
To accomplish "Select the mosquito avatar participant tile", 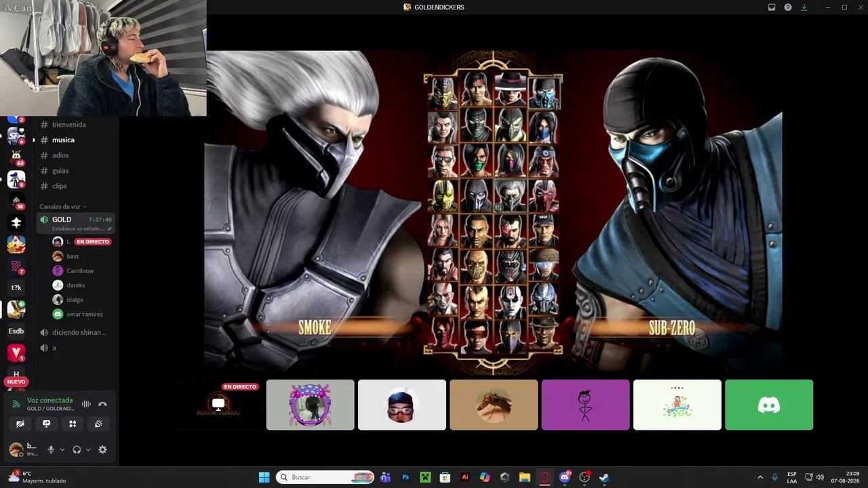I will point(494,405).
